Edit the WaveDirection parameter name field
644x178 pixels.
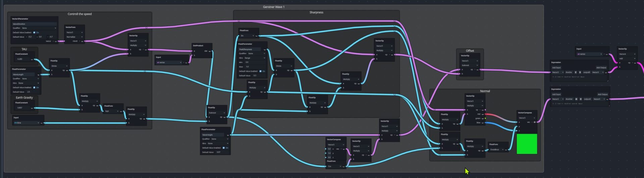[35, 24]
